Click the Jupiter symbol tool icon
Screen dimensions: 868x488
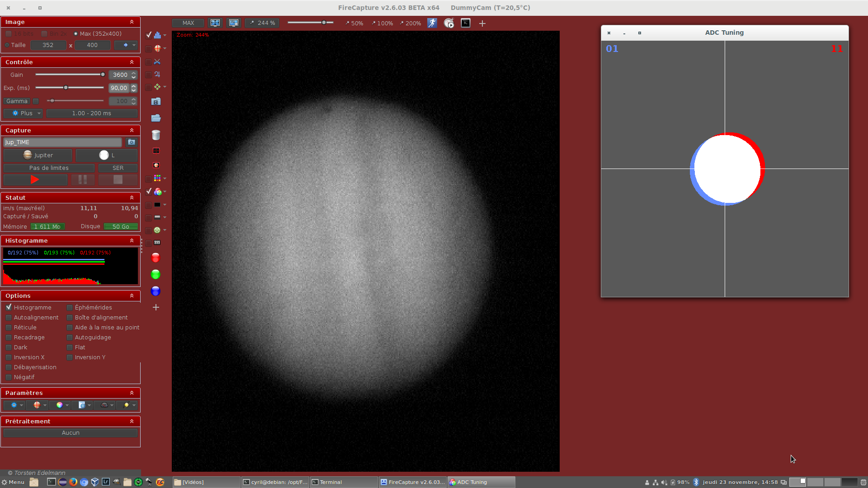click(x=157, y=75)
